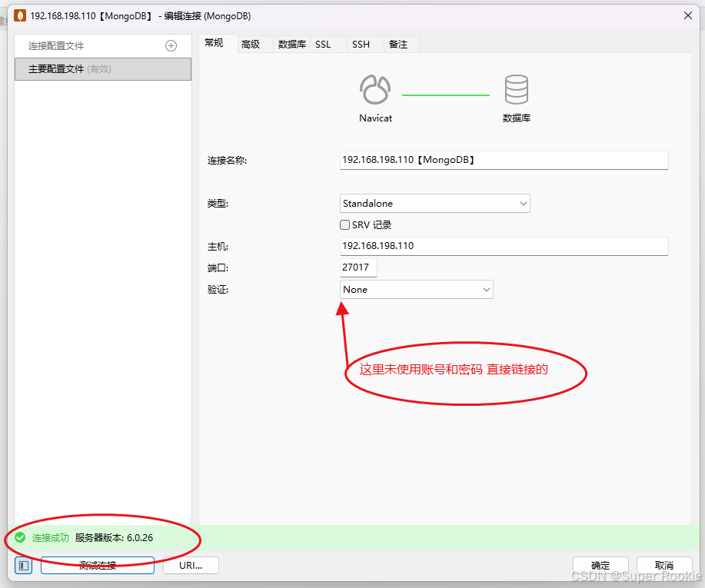Select 主要配置文件 profile in list
The image size is (705, 588).
tap(103, 69)
